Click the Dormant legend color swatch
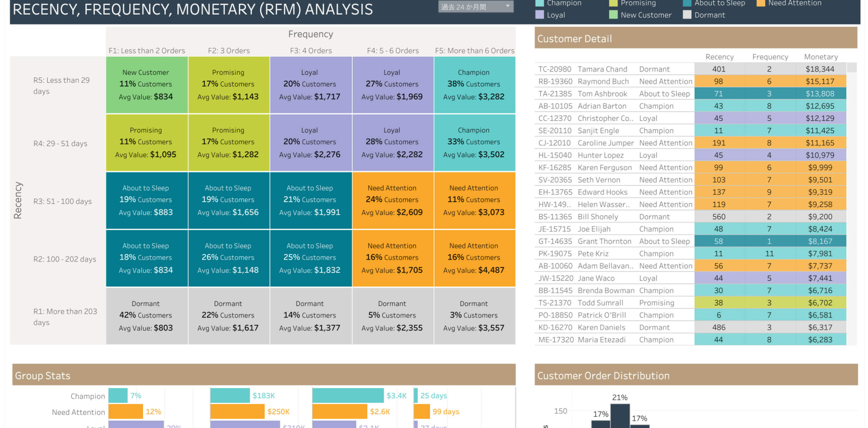The width and height of the screenshot is (868, 428). coord(687,15)
